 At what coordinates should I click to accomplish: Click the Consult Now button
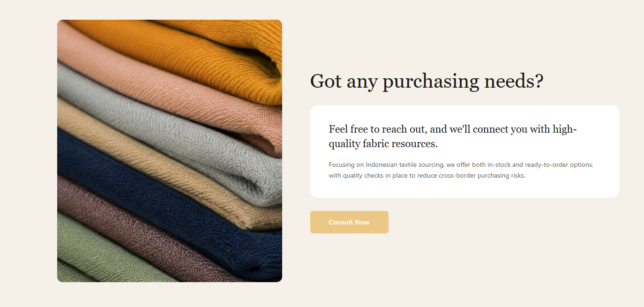click(x=349, y=222)
